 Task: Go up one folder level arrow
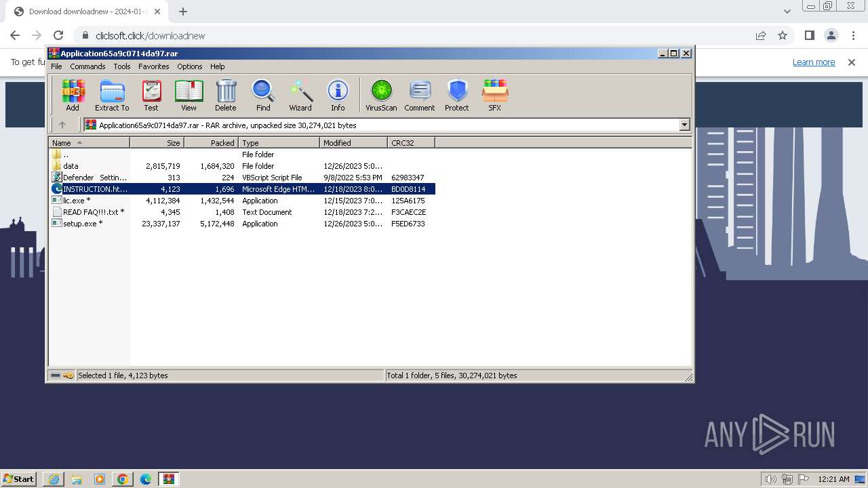pos(62,125)
